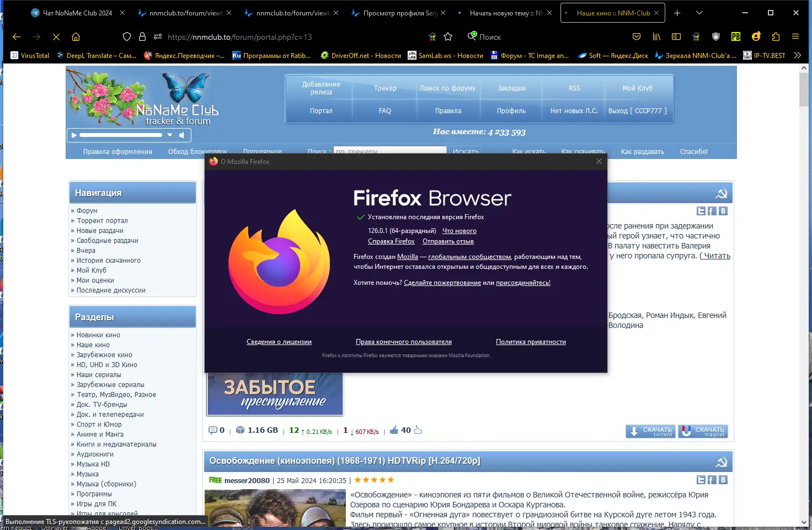The image size is (812, 530).
Task: Open a new browser tab
Action: (x=677, y=13)
